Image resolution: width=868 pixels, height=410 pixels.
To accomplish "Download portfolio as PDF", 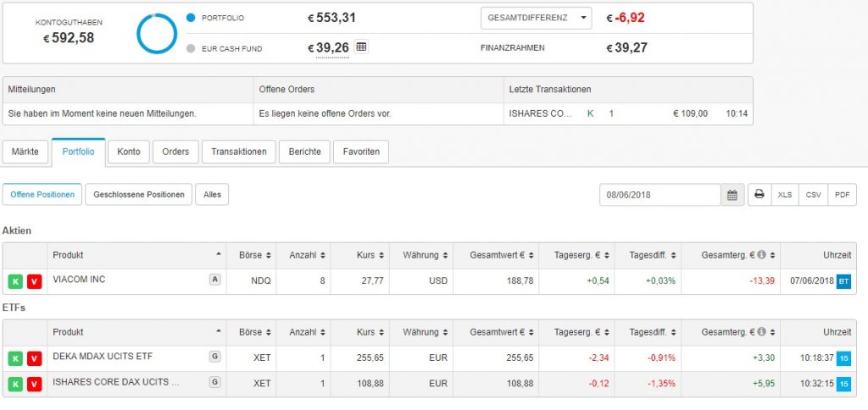I will [x=842, y=195].
